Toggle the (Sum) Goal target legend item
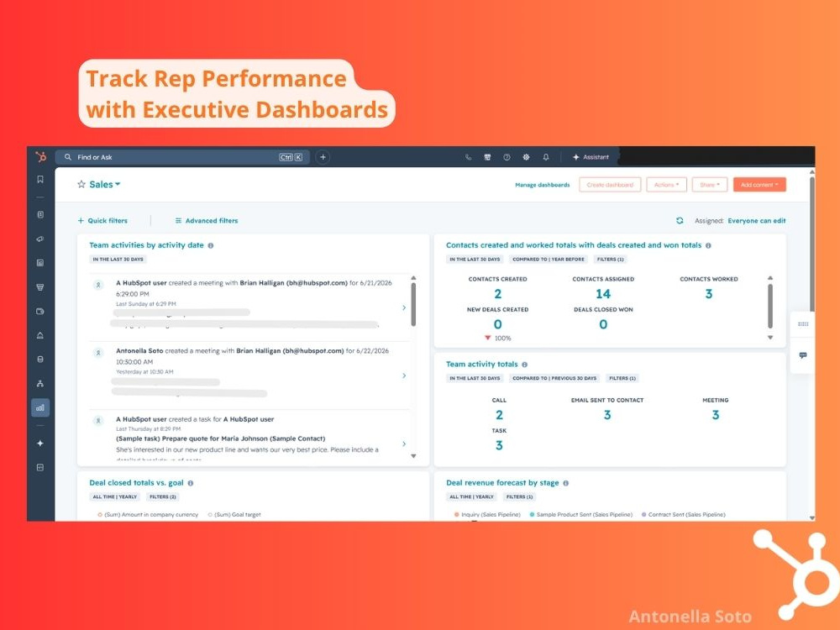The height and width of the screenshot is (630, 840). point(234,515)
